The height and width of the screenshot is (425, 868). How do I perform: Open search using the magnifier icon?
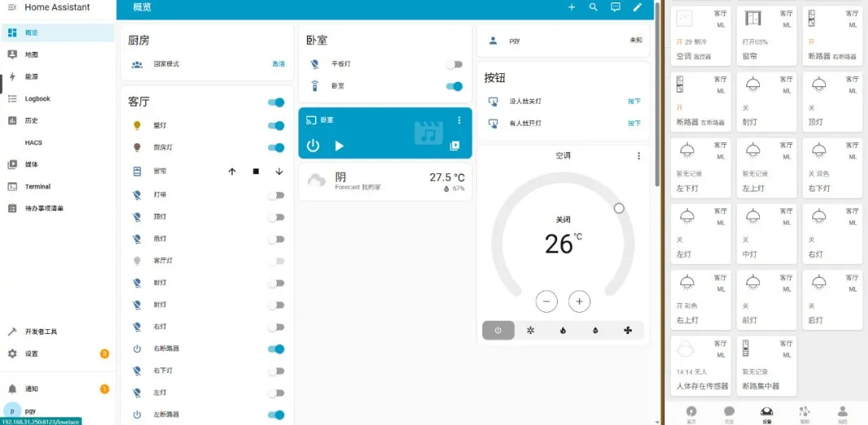pyautogui.click(x=594, y=7)
